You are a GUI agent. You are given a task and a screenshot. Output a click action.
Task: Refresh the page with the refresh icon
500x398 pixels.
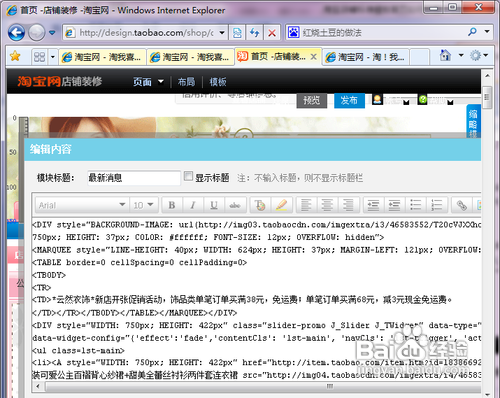[x=254, y=33]
